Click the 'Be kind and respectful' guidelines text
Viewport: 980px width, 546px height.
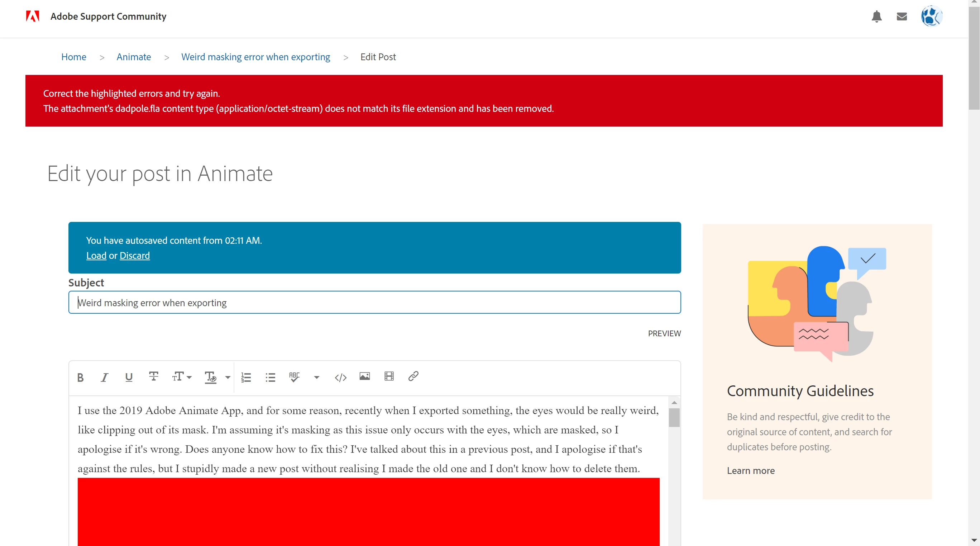pos(809,431)
